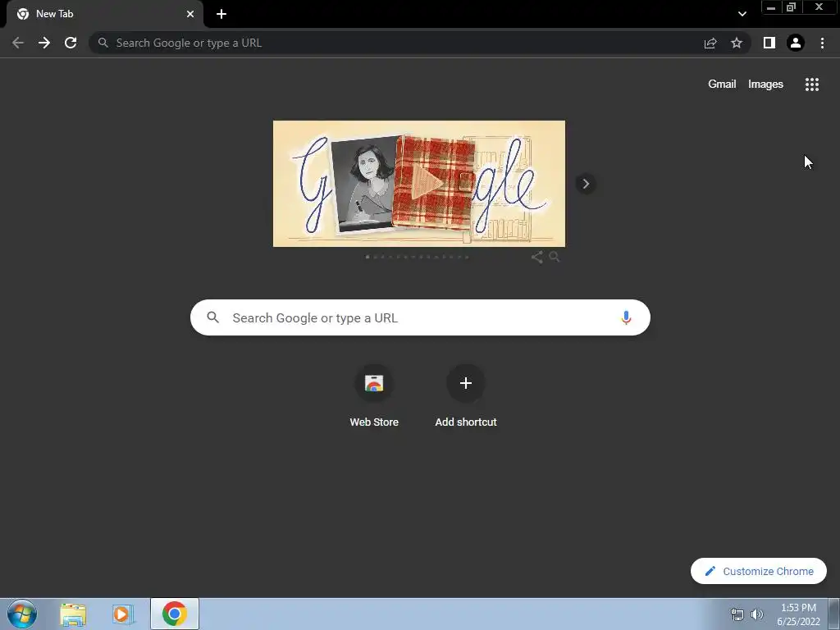The image size is (840, 630).
Task: Open a new tab with plus button
Action: 221,14
